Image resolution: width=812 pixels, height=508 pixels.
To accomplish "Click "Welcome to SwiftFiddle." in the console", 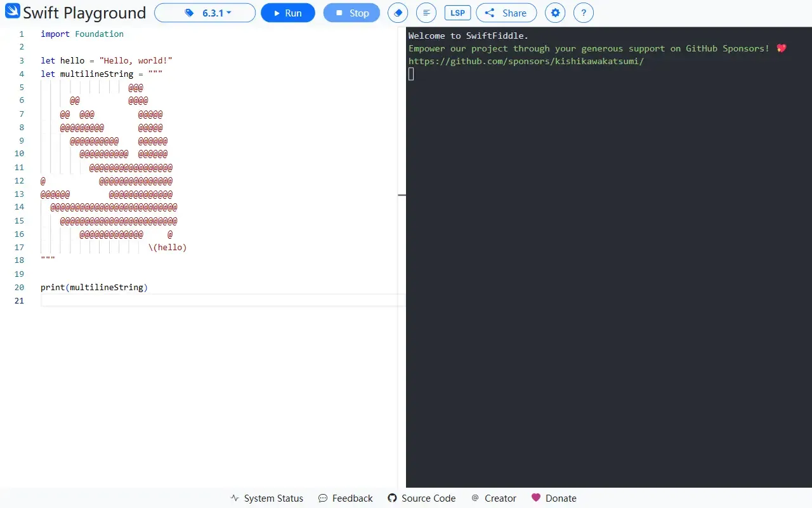I will point(468,36).
